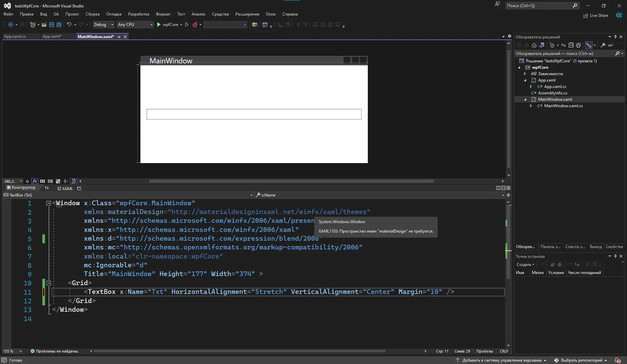The image size is (627, 364).
Task: Open the Вывод panel tab
Action: pos(596,247)
